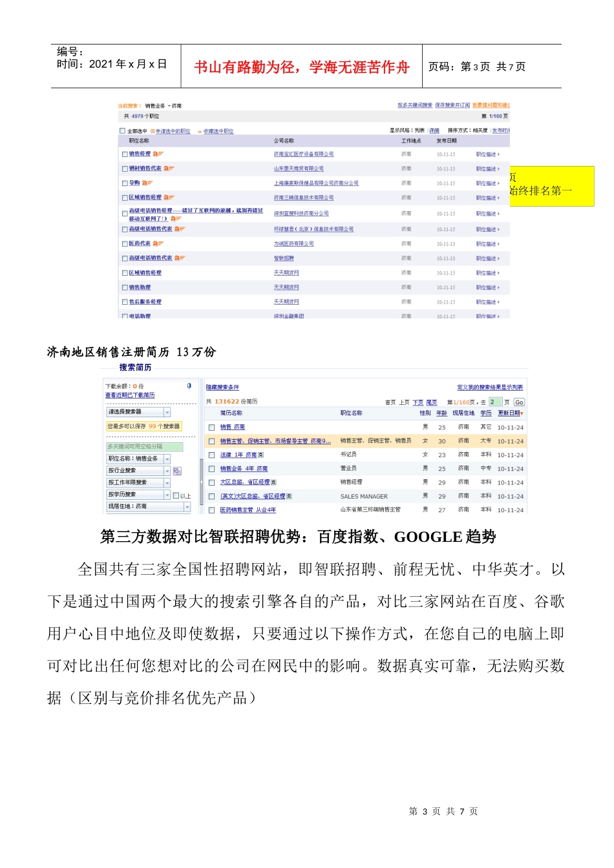This screenshot has width=614, height=868.
Task: Expand 职位描述 for 济南宝汇医疗设备有限公司 row
Action: [x=488, y=154]
